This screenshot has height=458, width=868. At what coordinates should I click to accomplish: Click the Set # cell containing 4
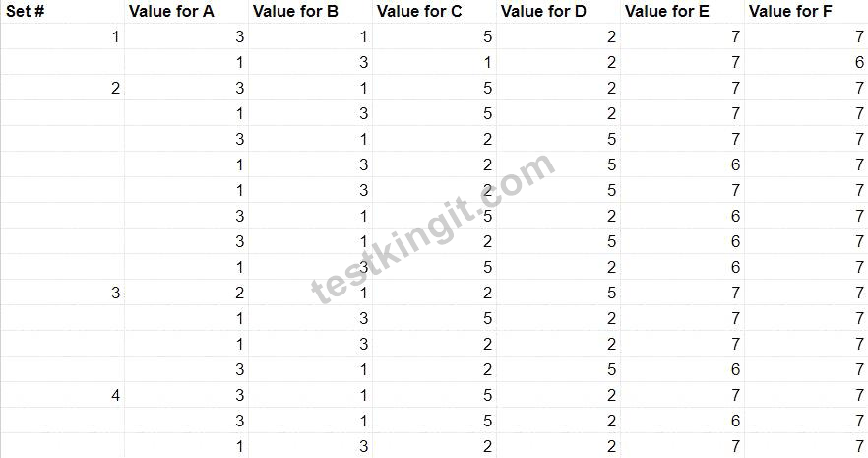[x=62, y=395]
